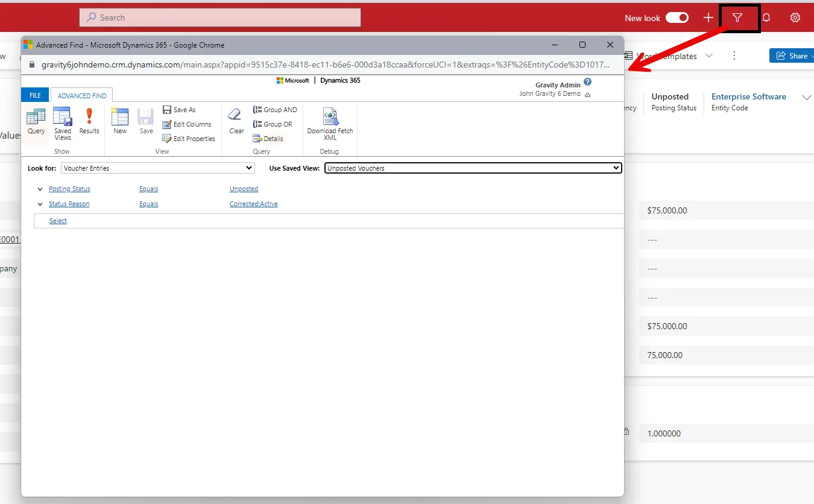Click the lock icon in the address bar

point(33,65)
